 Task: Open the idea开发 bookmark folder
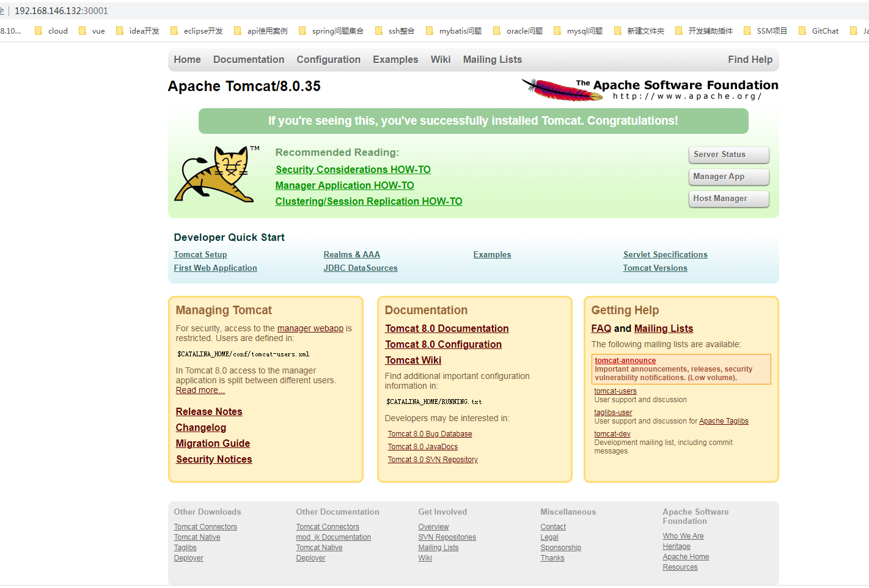click(137, 31)
